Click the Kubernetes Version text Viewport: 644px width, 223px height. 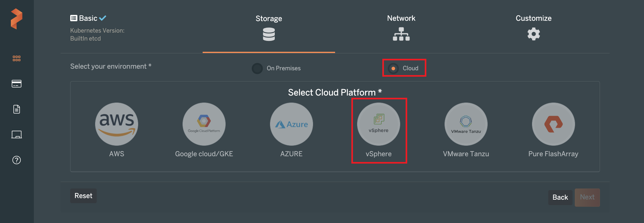pos(97,31)
